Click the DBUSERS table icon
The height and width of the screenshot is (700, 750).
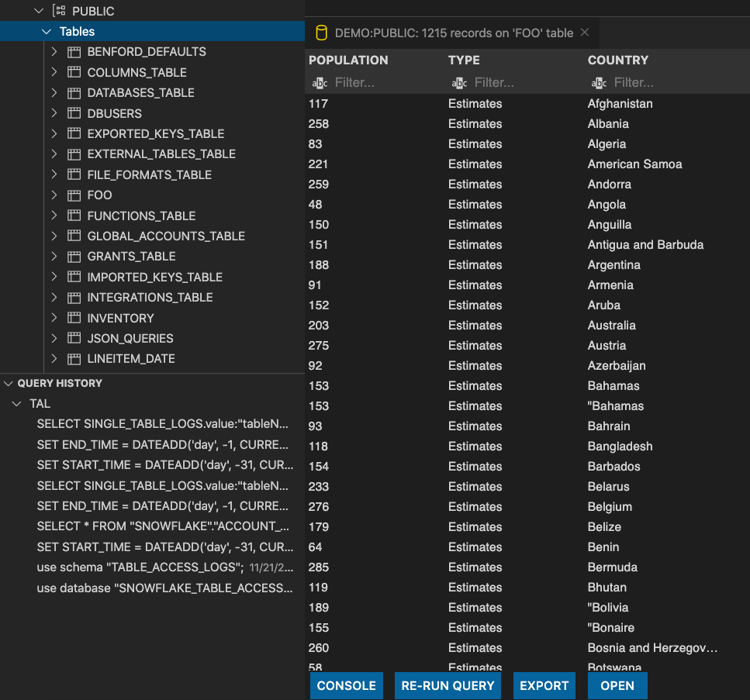tap(74, 113)
